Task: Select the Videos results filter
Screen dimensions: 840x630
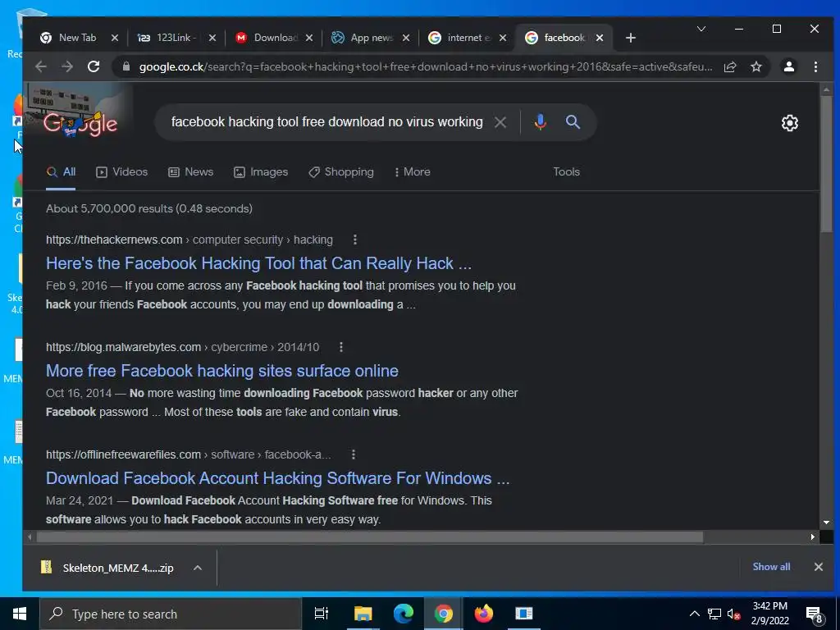Action: point(121,172)
